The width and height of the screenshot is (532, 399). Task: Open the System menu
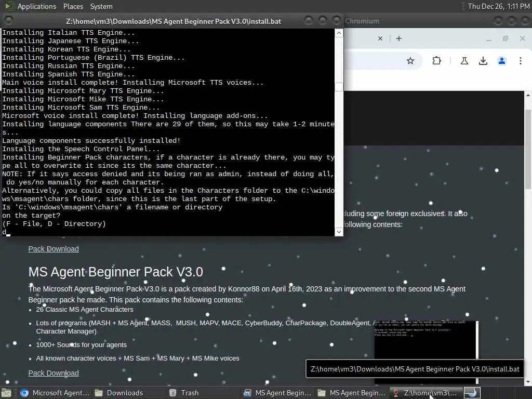[x=101, y=6]
